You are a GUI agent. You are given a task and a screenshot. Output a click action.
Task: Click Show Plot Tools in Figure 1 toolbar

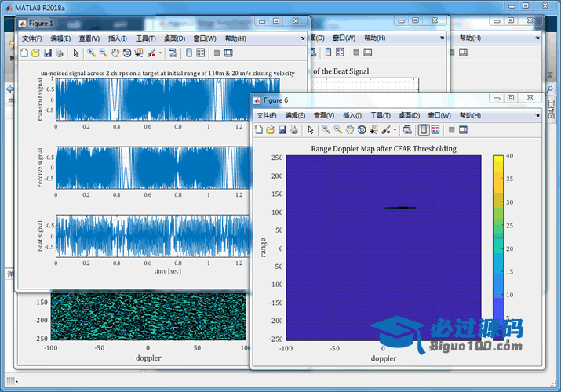228,53
